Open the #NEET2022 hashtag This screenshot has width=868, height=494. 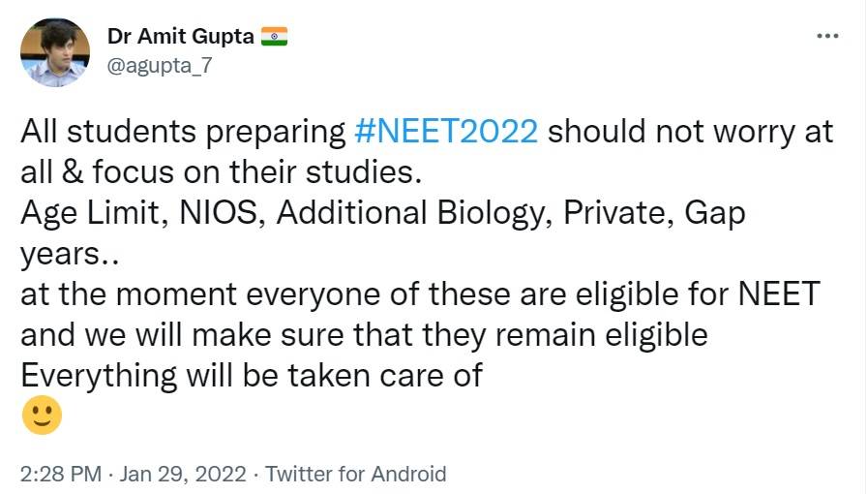coord(447,132)
